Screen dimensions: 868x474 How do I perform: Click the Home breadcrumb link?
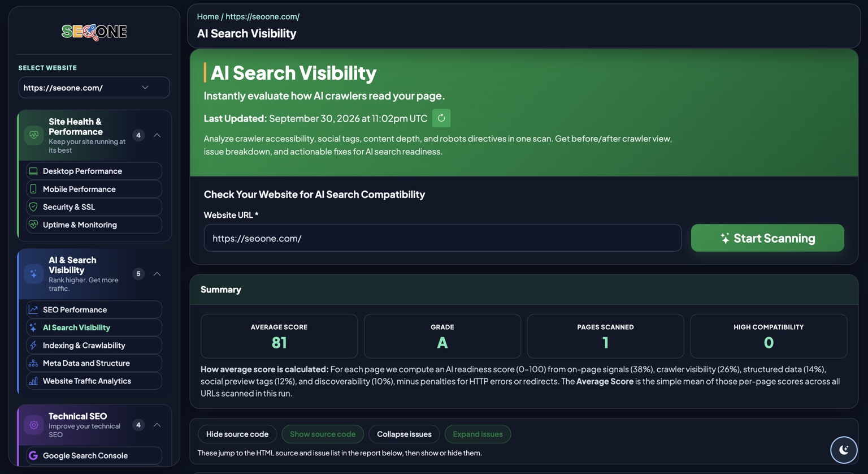click(x=208, y=16)
